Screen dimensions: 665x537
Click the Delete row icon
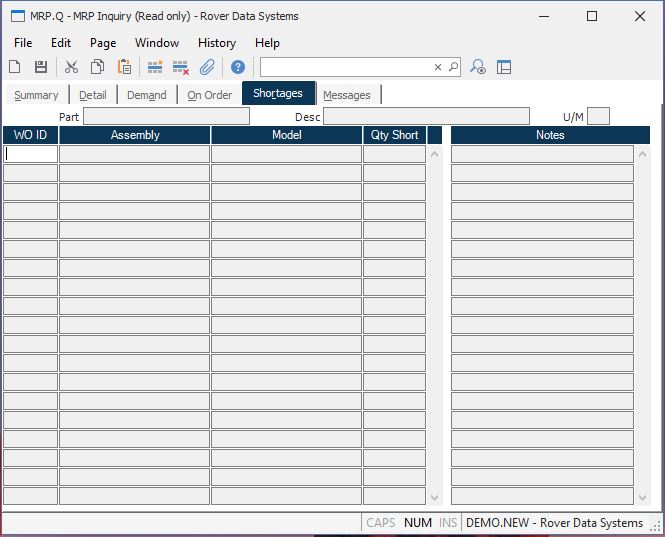click(x=181, y=67)
